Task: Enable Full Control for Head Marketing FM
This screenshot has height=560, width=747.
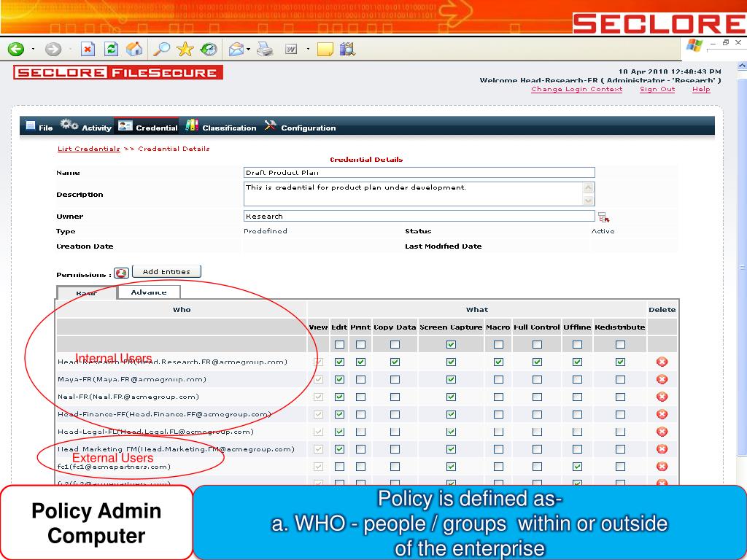Action: tap(537, 449)
